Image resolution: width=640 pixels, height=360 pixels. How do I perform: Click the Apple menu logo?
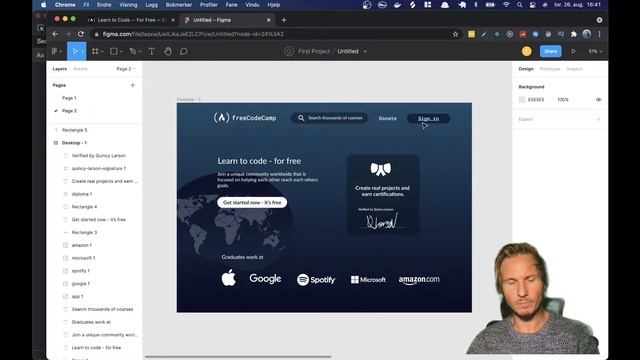(x=44, y=5)
